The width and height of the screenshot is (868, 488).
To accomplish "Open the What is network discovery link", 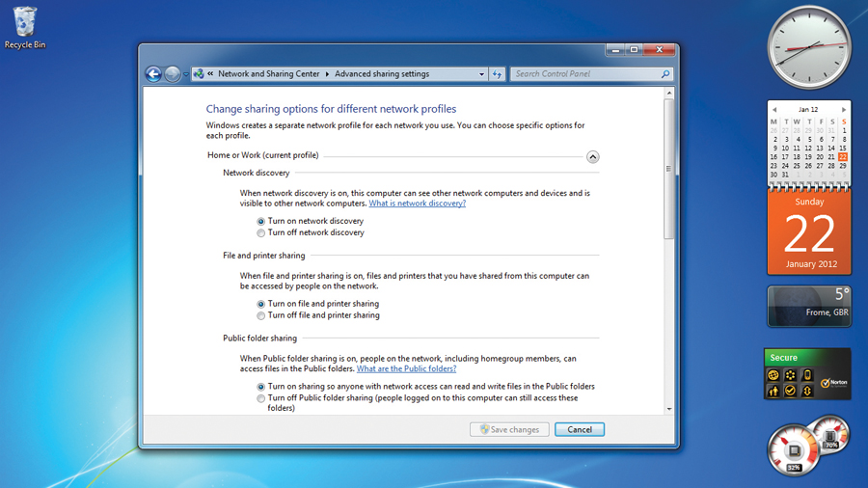I will 418,203.
